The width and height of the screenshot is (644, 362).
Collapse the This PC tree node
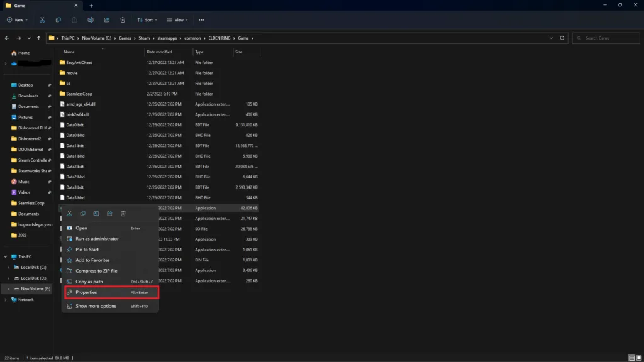click(6, 257)
